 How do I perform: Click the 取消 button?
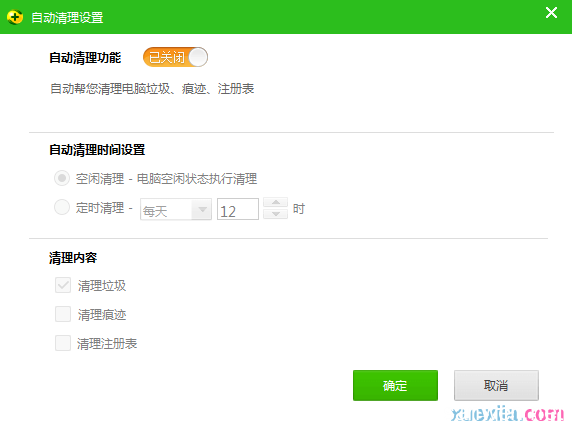pos(496,386)
